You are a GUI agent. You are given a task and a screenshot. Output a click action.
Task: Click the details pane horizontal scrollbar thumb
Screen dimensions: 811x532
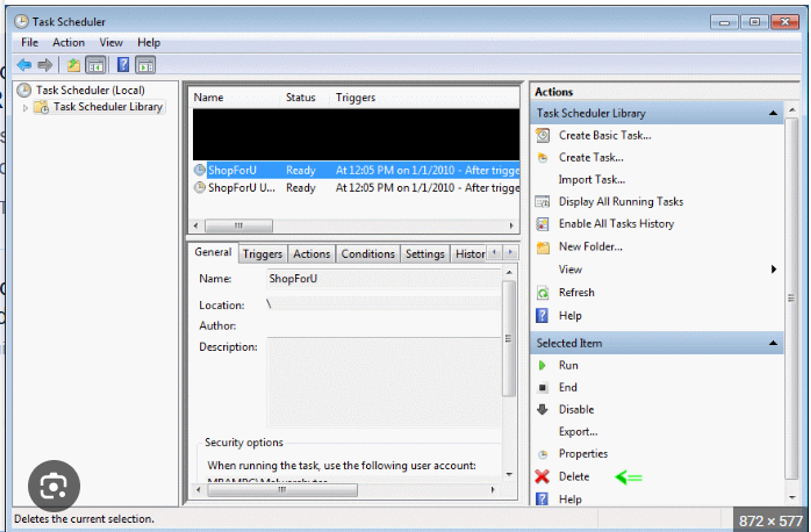coord(283,490)
